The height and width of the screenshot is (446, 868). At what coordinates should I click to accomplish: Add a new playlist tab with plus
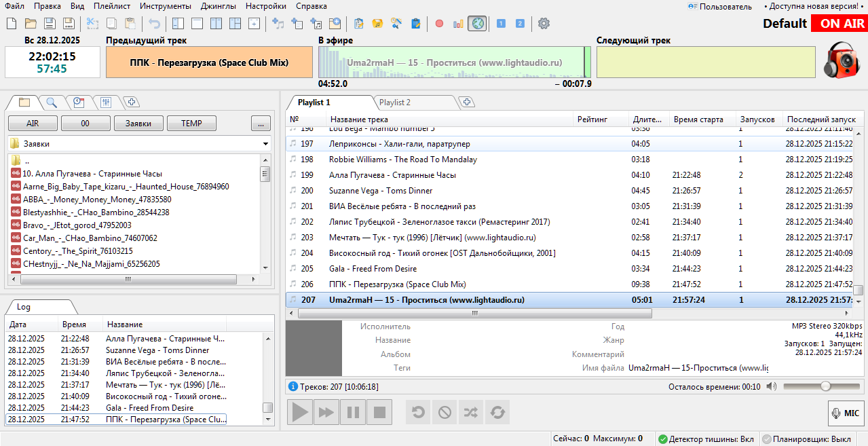point(467,103)
